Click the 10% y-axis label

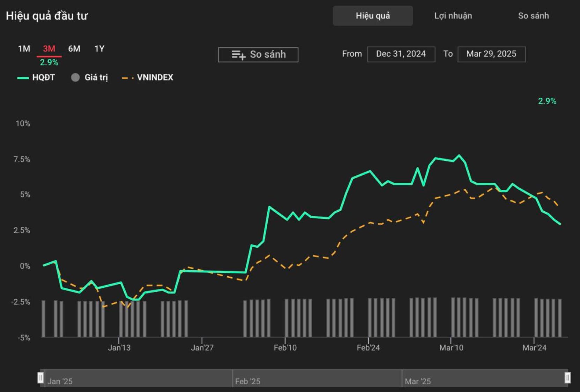[x=23, y=123]
